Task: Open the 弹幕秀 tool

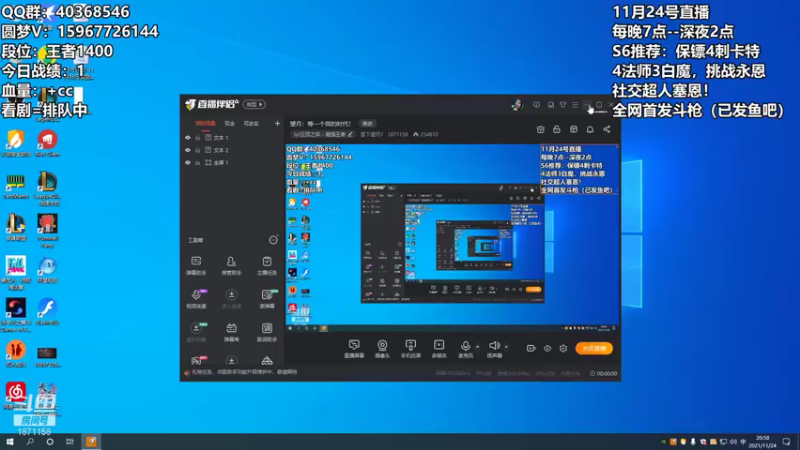Action: 231,332
